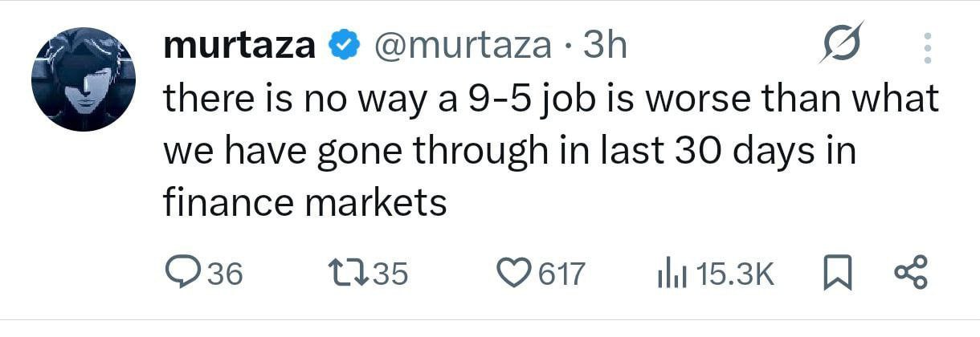Click the blue verified badge

pyautogui.click(x=345, y=46)
